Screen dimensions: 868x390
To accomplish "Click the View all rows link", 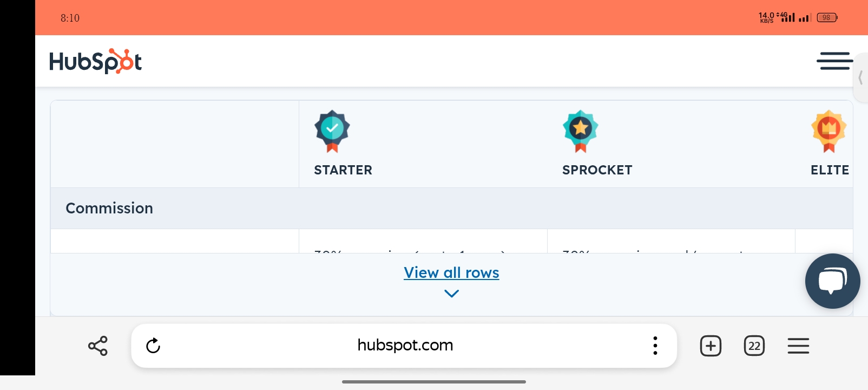I will 451,272.
